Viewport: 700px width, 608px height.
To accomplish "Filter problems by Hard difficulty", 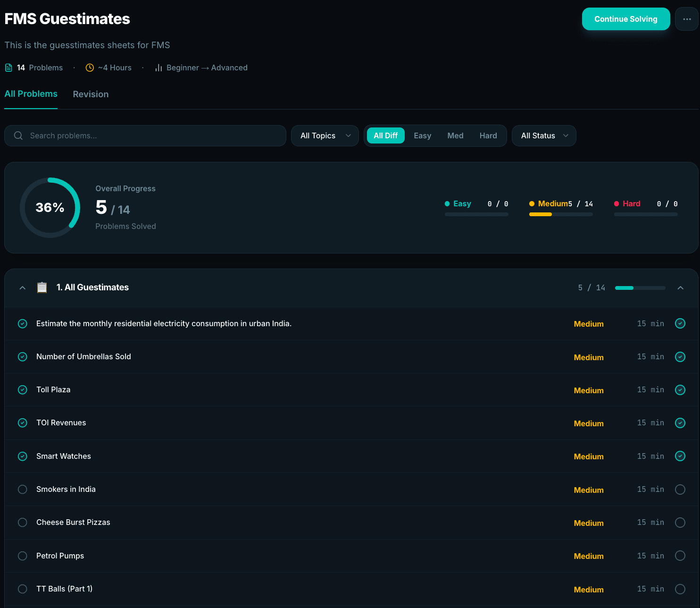I will [488, 136].
